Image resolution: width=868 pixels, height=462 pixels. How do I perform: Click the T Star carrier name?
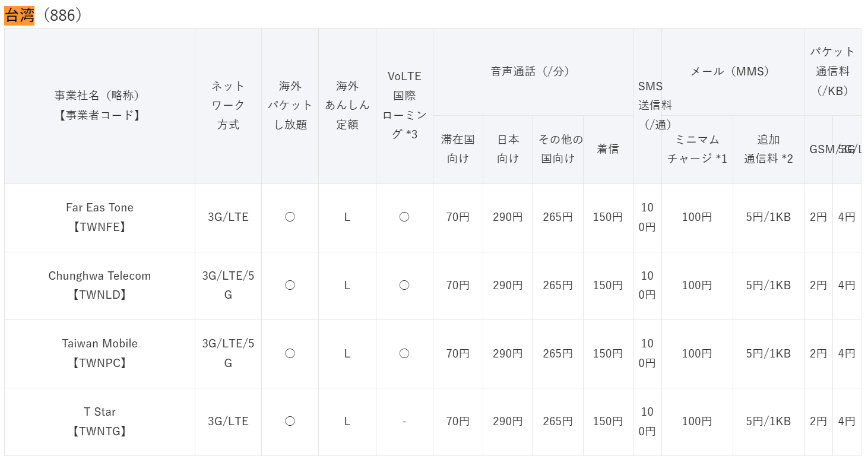tap(100, 412)
